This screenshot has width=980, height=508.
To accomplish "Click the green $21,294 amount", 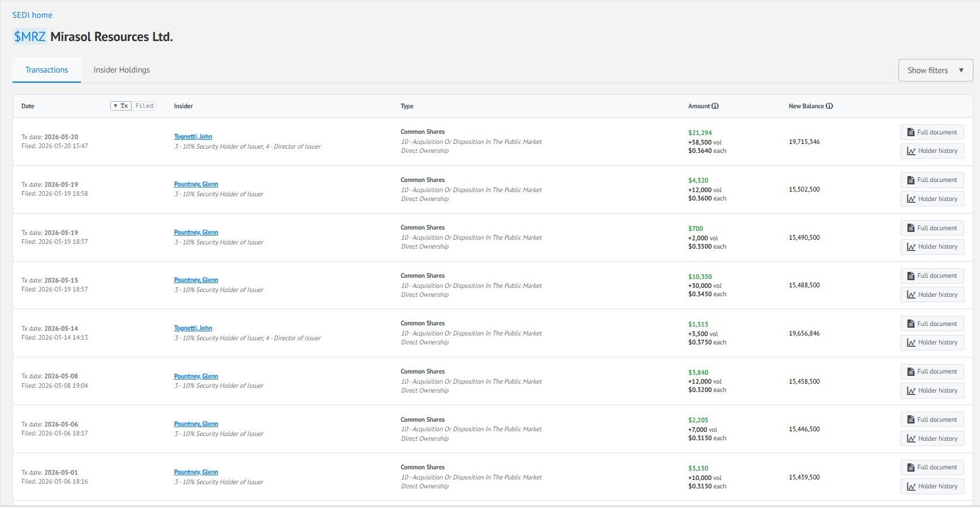I will (700, 133).
